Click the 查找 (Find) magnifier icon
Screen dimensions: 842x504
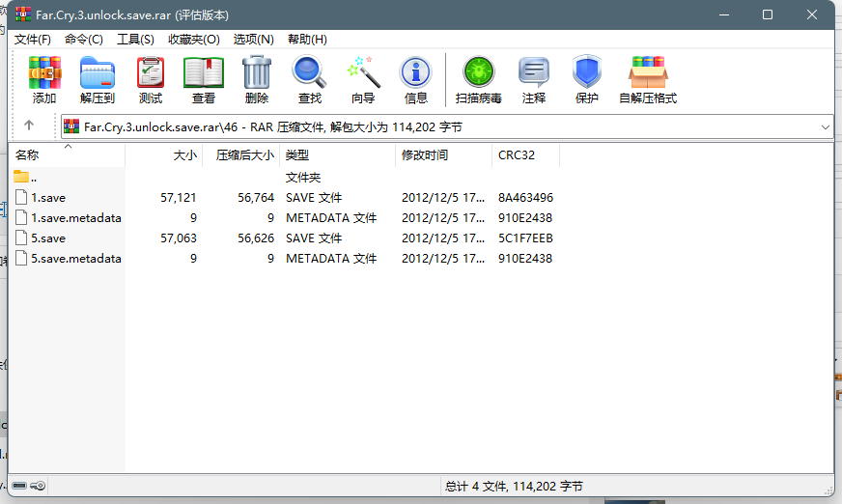point(309,72)
